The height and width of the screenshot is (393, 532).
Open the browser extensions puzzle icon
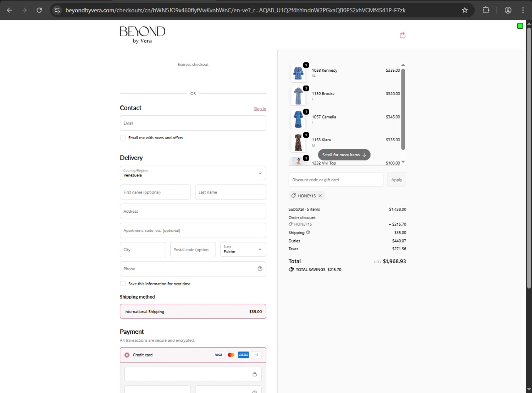[x=486, y=10]
